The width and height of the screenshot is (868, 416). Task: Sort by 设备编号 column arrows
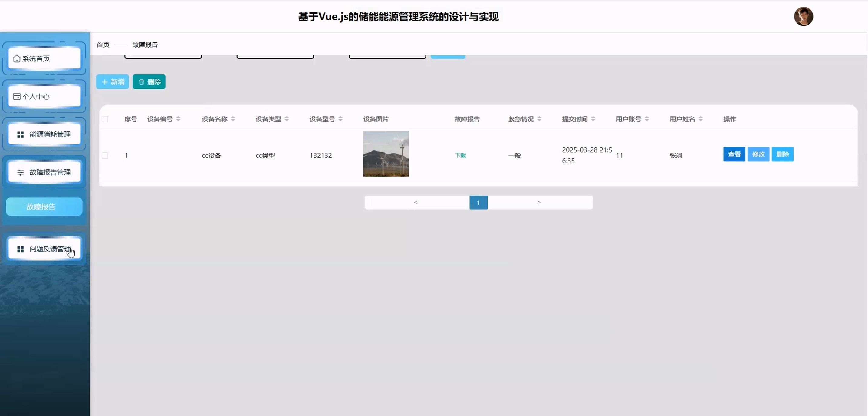point(178,119)
